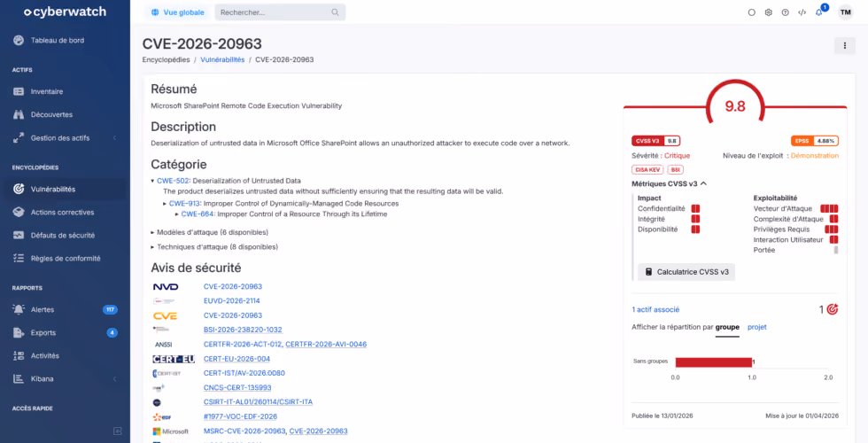Open the CERTFR-2026-AVI-0046 link

[x=326, y=344]
